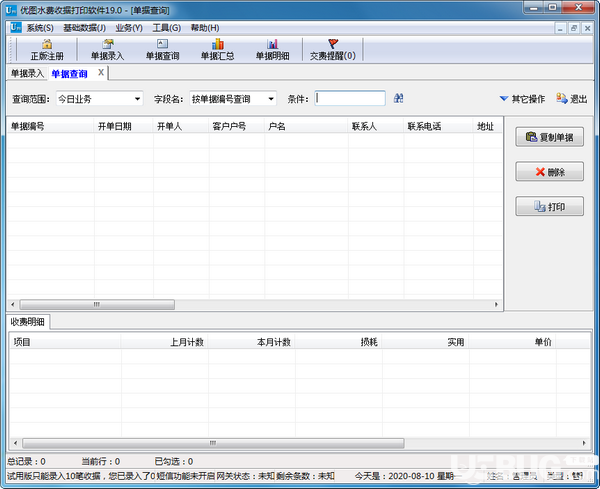Click the 地址 column header
The image size is (600, 489).
pos(488,126)
